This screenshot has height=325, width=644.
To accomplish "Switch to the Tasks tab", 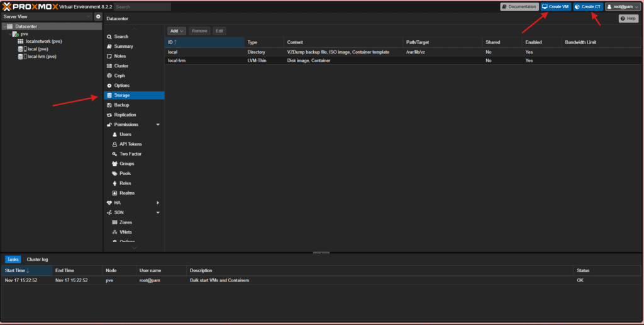I will pyautogui.click(x=13, y=259).
